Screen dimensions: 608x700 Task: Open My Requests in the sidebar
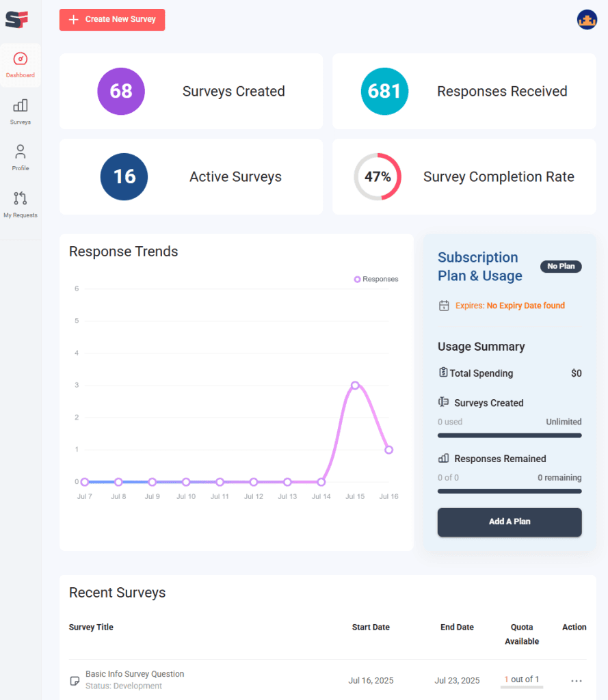(x=20, y=204)
